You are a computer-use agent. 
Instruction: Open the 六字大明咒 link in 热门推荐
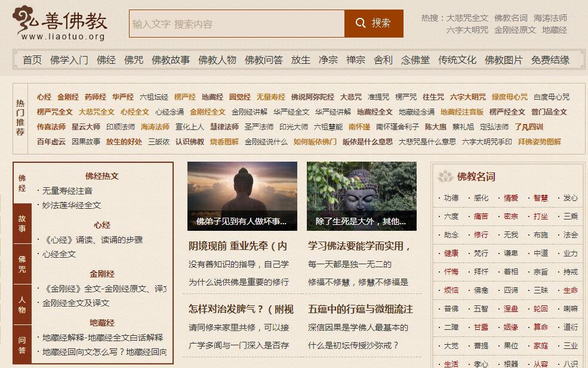coord(467,97)
